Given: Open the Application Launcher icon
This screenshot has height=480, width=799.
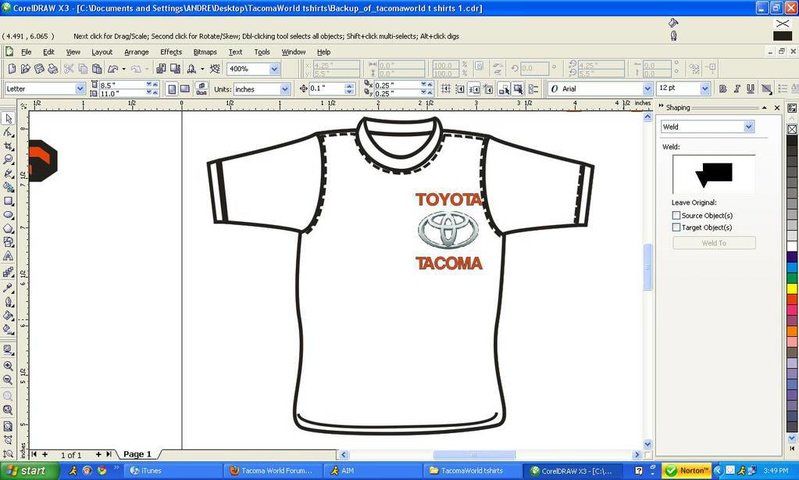Looking at the screenshot, I should [192, 68].
